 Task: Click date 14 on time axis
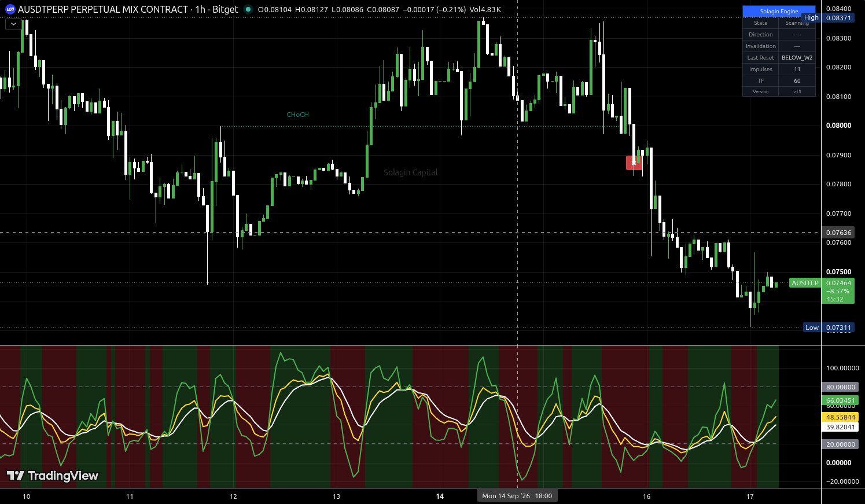pos(440,496)
